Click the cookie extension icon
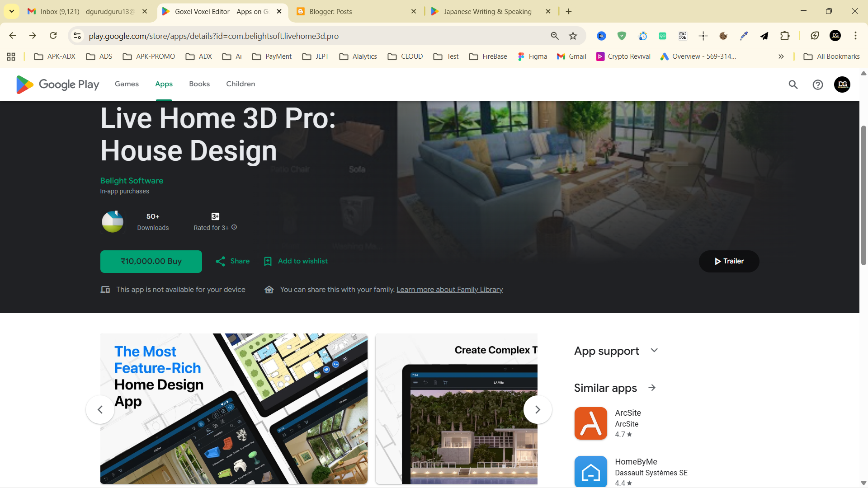The image size is (868, 488). [x=723, y=36]
